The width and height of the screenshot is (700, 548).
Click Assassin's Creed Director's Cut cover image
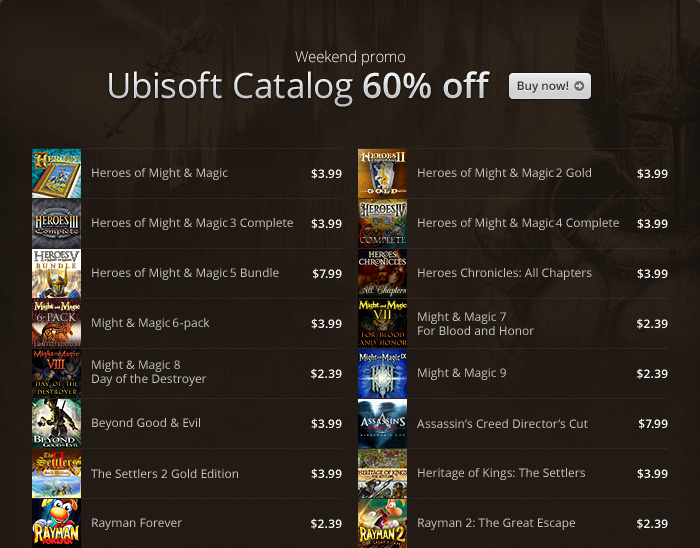click(383, 424)
